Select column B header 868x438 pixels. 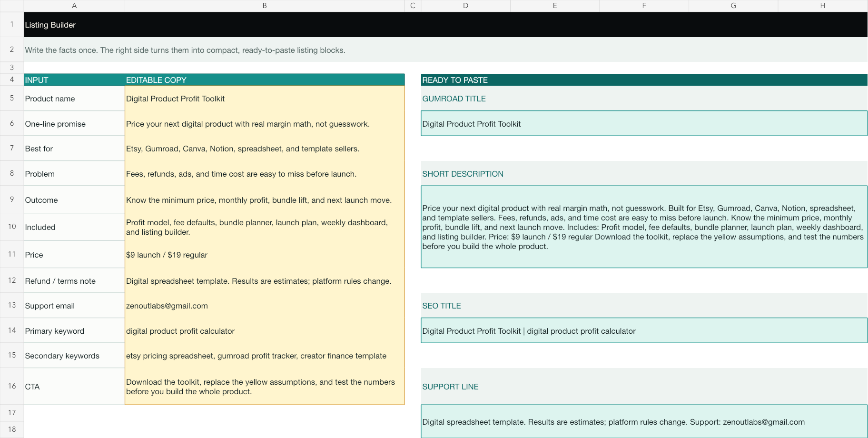(x=265, y=6)
